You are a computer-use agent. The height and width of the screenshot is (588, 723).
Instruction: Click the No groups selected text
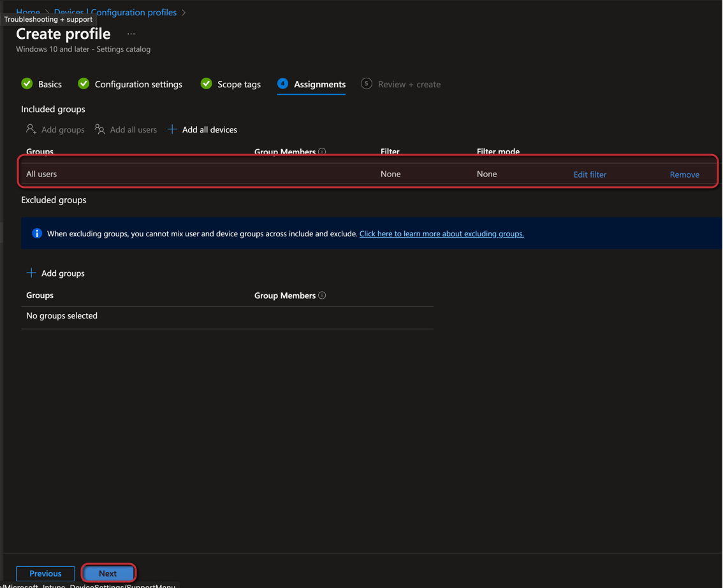[x=62, y=315]
